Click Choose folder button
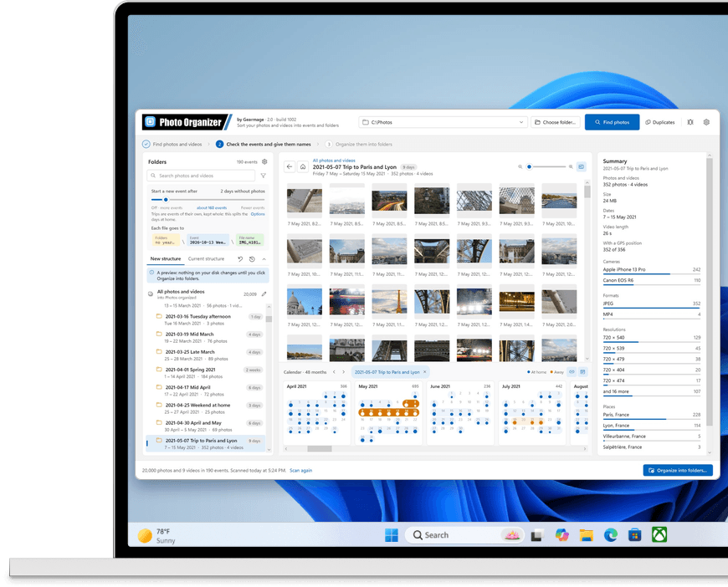This screenshot has width=728, height=587. click(x=556, y=122)
